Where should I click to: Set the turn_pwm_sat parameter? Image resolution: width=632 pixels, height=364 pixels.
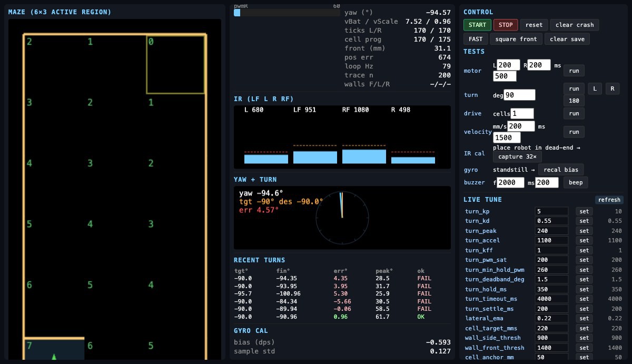click(584, 260)
